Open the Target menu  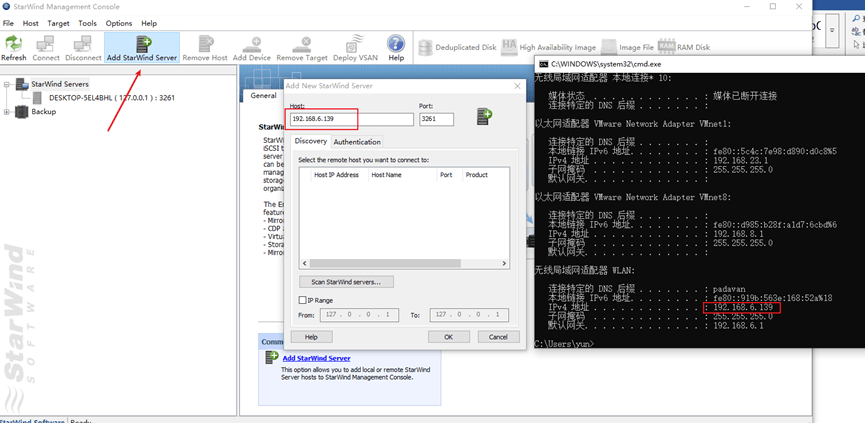click(58, 23)
